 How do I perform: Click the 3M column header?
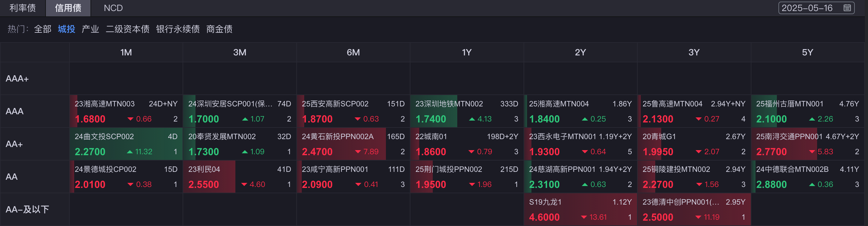point(239,52)
